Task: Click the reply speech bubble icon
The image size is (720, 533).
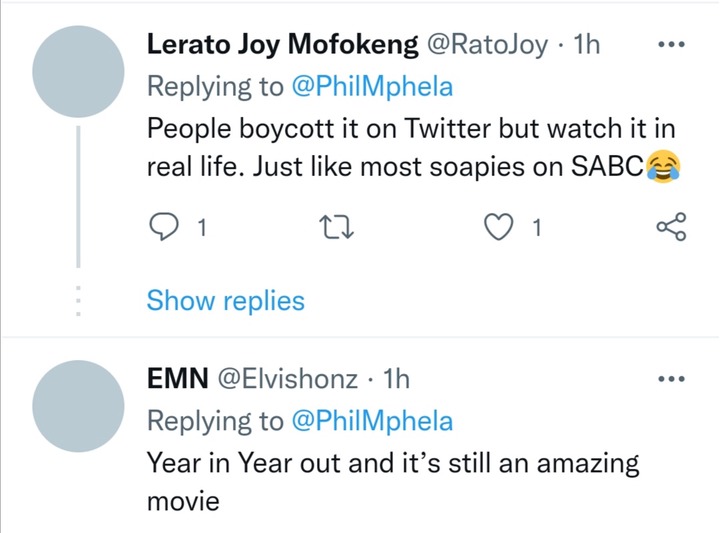Action: pos(164,227)
